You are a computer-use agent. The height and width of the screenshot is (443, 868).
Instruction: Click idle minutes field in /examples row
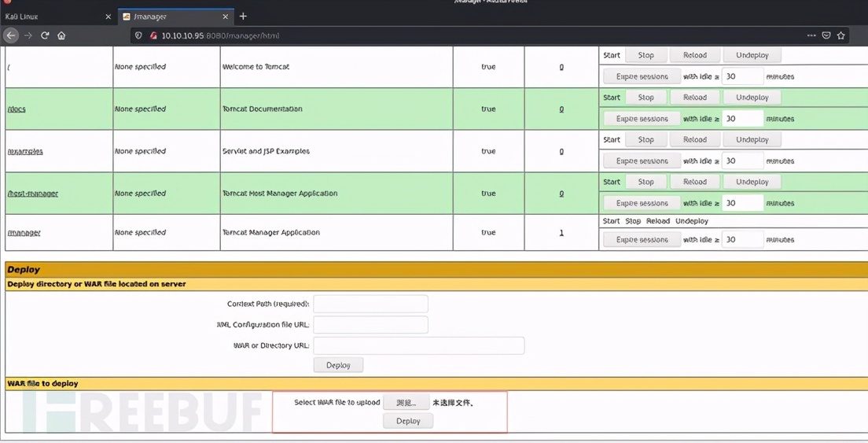pos(743,161)
